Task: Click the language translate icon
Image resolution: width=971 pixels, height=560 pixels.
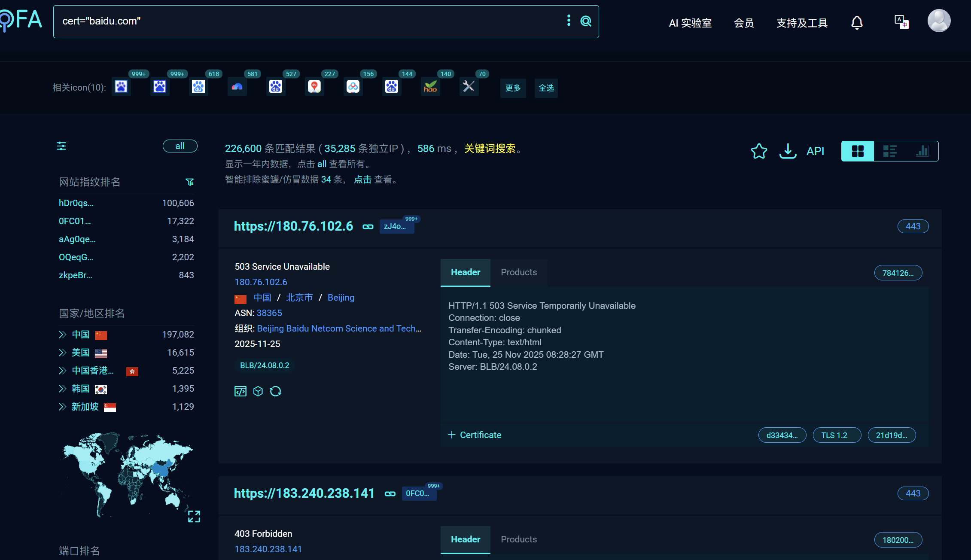Action: pyautogui.click(x=901, y=22)
